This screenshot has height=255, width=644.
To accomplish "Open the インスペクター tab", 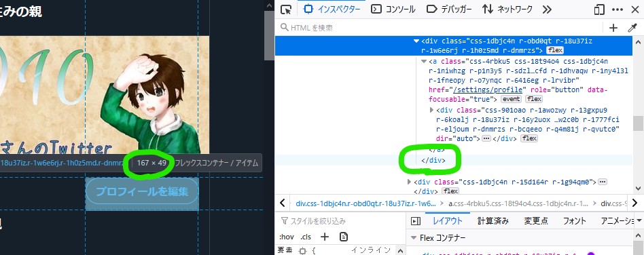I will tap(333, 9).
